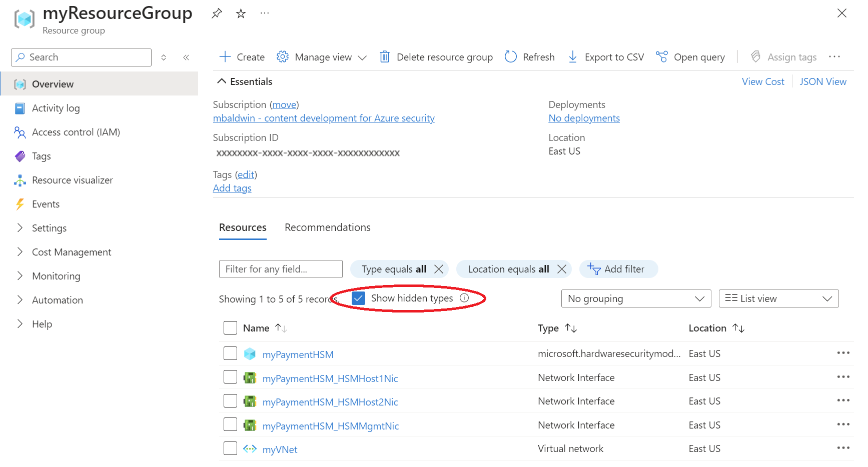The image size is (868, 467).
Task: Click the favorite star icon
Action: pos(241,13)
